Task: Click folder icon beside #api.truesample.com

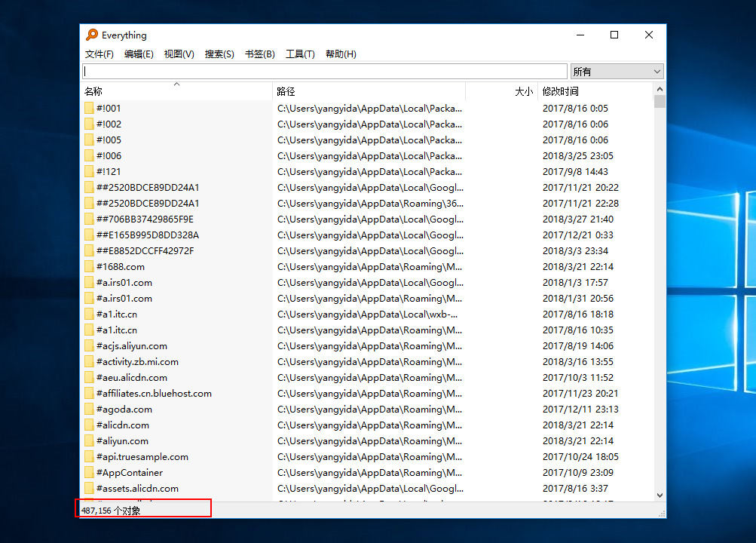Action: (x=89, y=457)
